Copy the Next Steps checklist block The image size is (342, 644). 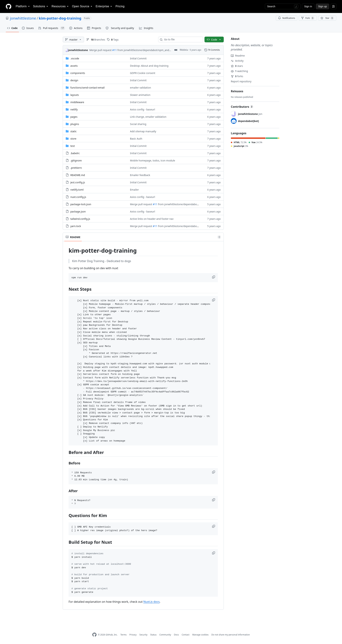coord(214,300)
